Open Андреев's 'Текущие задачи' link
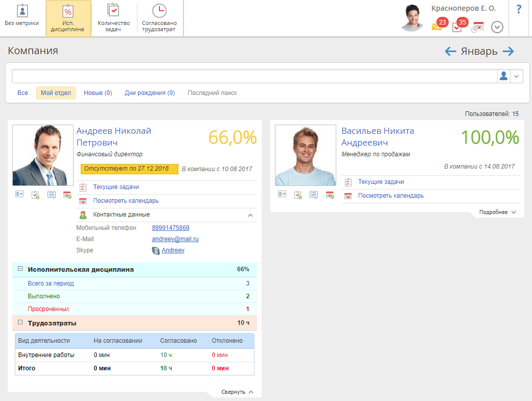 pos(116,187)
